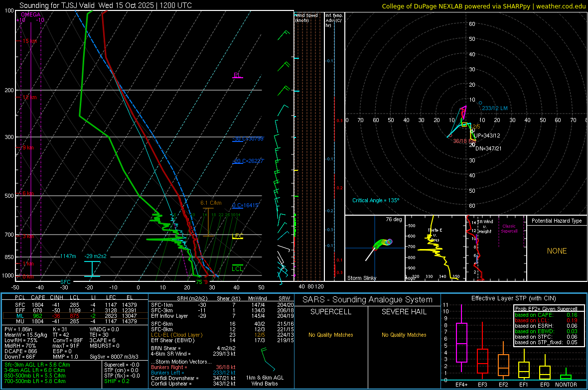Click the 'SARS - Sounding Analogue System' header
The height and width of the screenshot is (390, 588).
tap(367, 299)
